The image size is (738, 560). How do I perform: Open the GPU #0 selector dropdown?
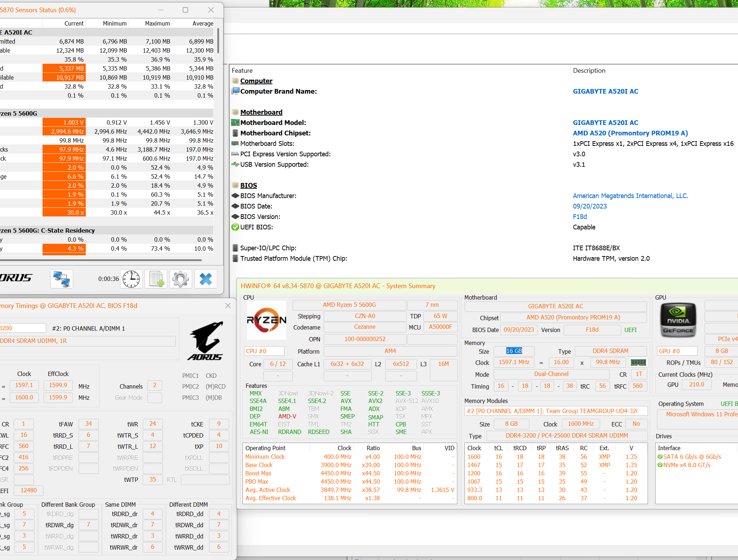click(677, 351)
